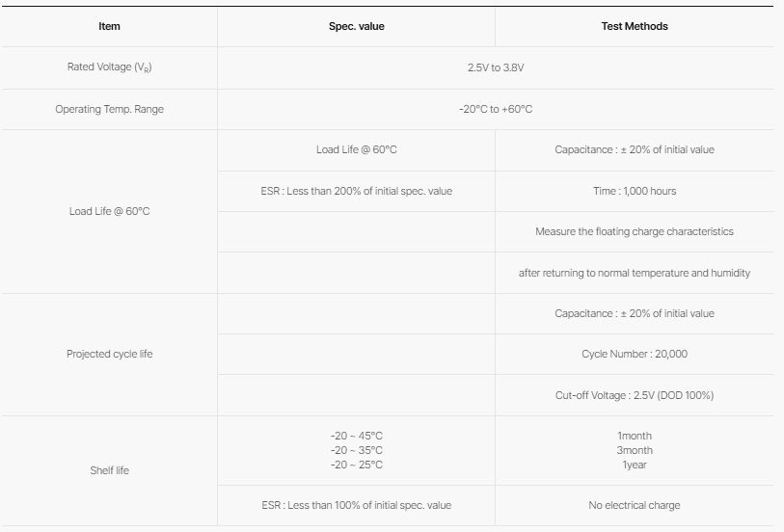Click the "3month" shelf life duration
The image size is (784, 532).
(634, 450)
